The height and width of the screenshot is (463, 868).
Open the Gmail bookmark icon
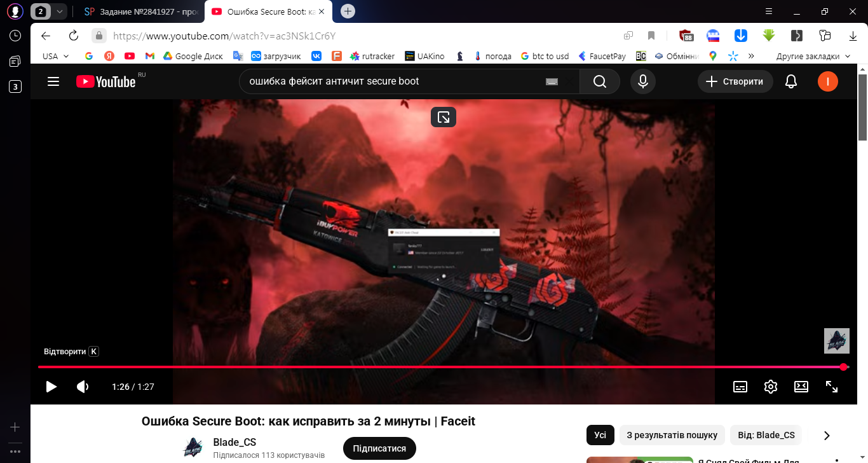[150, 56]
